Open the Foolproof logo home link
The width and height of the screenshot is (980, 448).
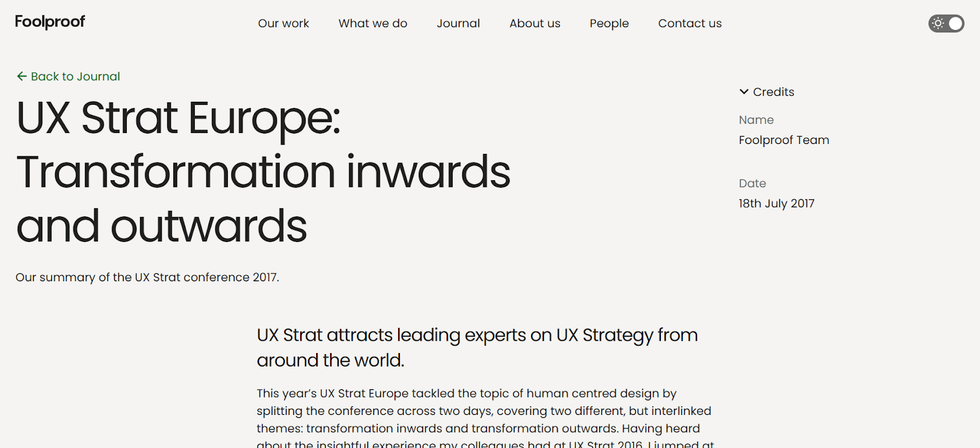(50, 22)
